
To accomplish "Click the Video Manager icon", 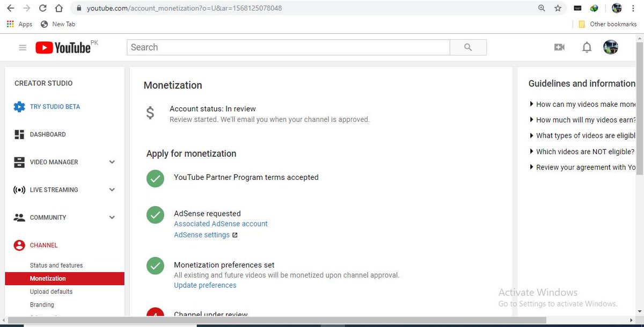I will [x=19, y=162].
